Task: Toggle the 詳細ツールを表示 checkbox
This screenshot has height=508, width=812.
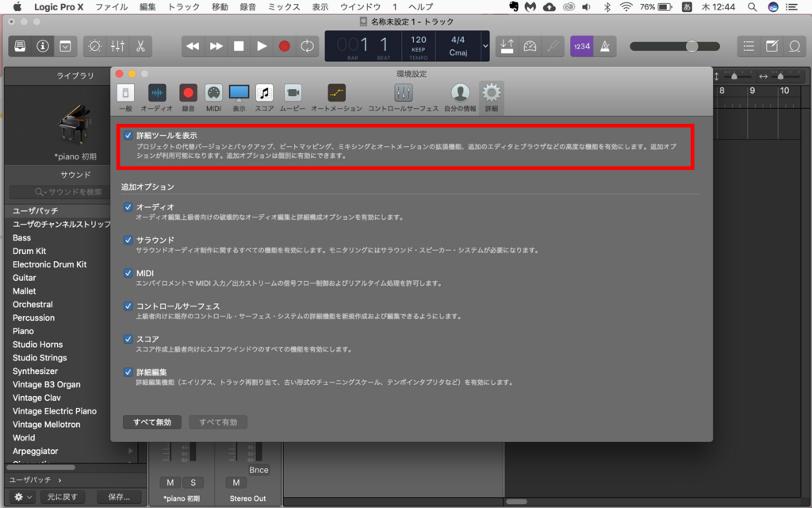Action: 128,135
